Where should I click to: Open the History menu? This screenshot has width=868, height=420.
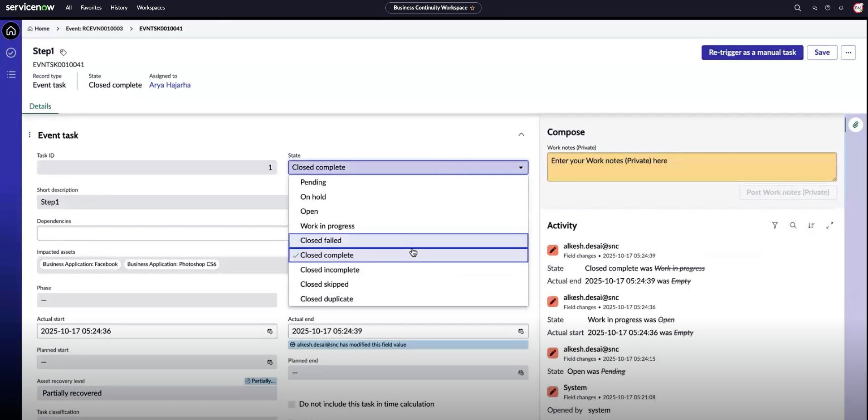click(119, 8)
